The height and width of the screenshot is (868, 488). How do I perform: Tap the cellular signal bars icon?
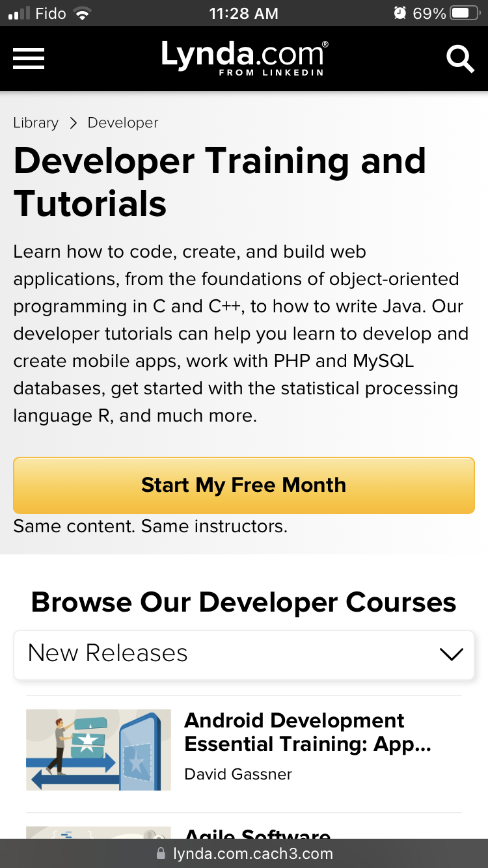[x=18, y=14]
